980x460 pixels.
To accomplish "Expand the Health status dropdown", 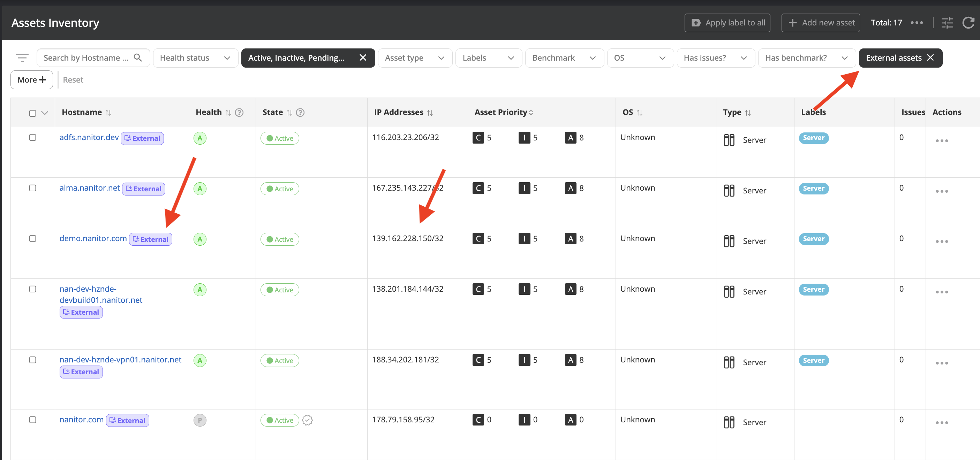I will (195, 58).
